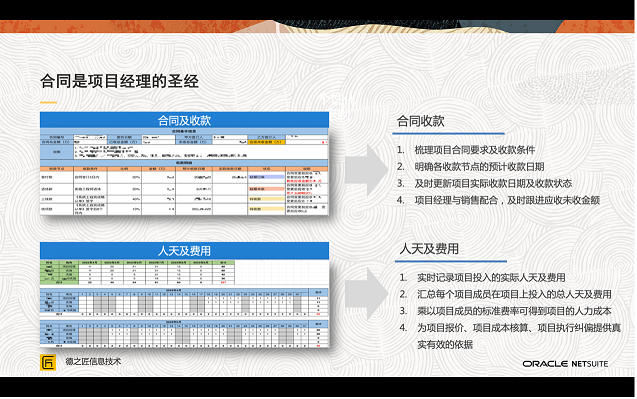Select the 合同及收款 blue header bar
The width and height of the screenshot is (637, 399).
click(184, 120)
